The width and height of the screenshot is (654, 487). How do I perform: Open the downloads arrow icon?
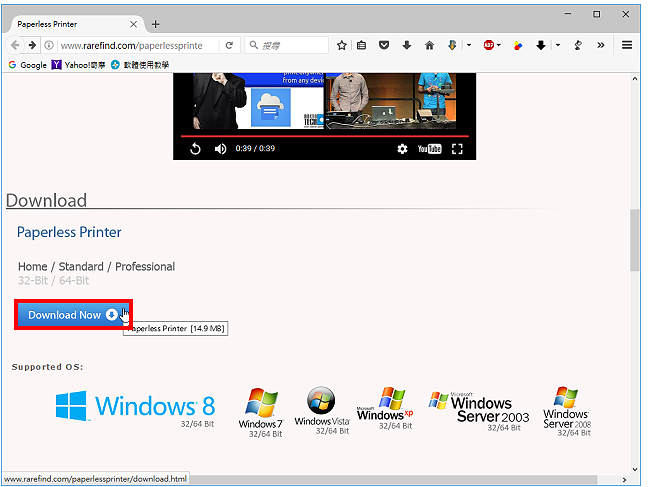407,45
